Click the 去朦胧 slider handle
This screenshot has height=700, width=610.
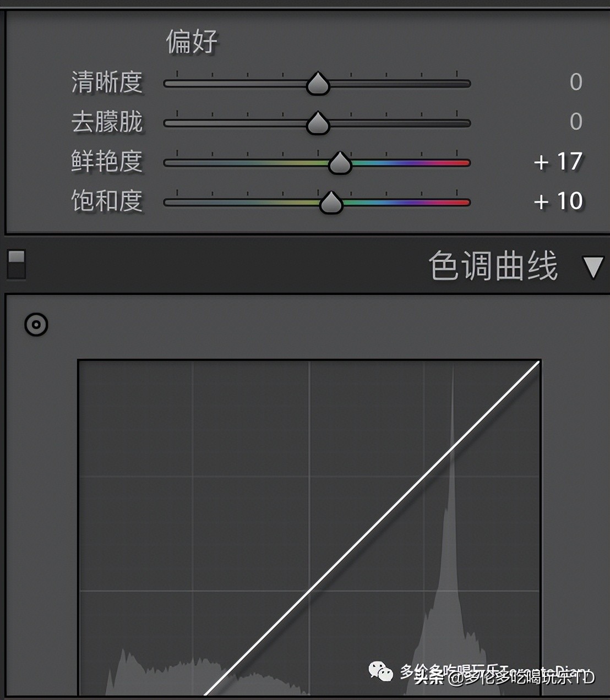coord(318,123)
